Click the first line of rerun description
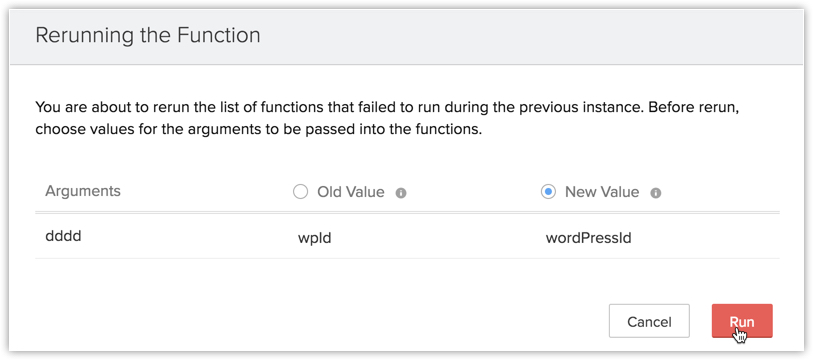 pos(385,108)
